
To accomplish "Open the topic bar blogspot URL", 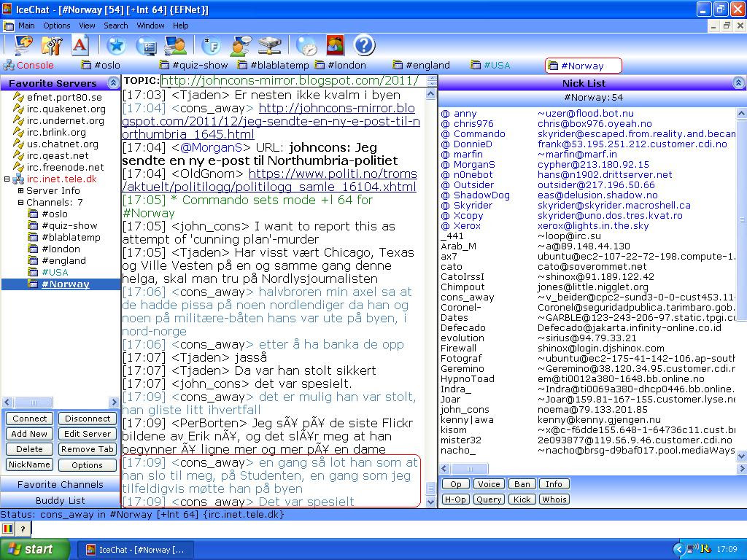I will tap(290, 80).
